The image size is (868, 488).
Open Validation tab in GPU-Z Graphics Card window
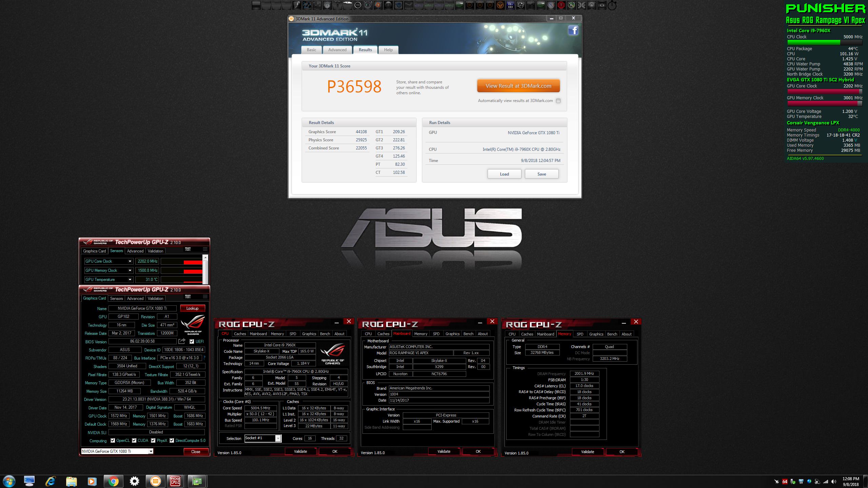pos(155,299)
